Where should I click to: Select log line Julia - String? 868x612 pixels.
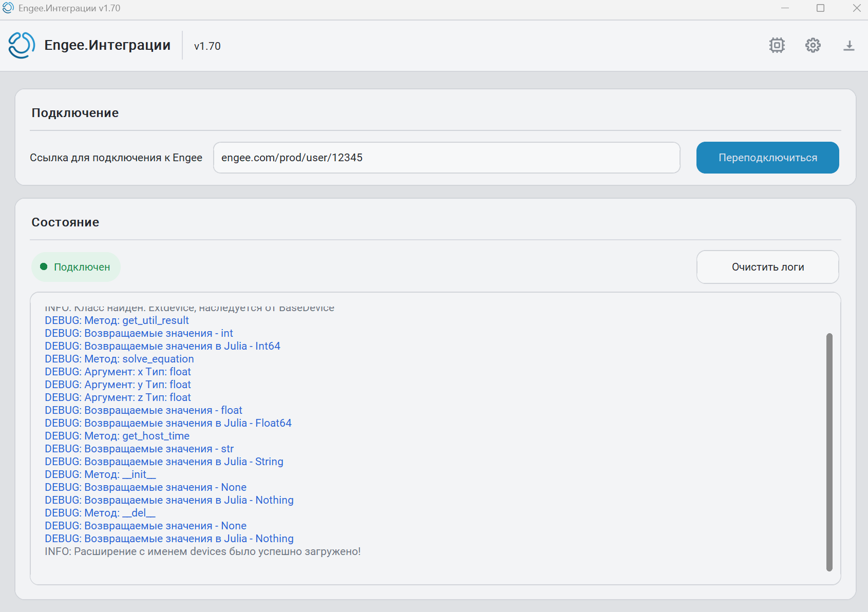point(164,462)
